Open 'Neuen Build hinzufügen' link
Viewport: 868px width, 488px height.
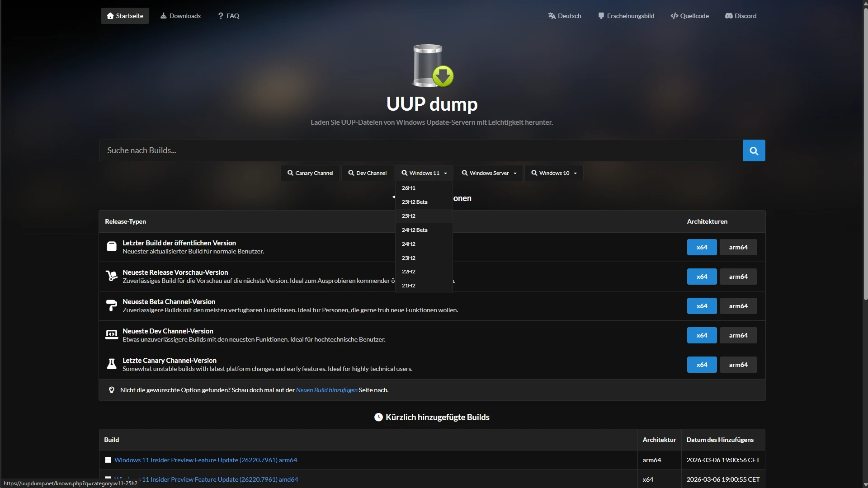click(326, 390)
